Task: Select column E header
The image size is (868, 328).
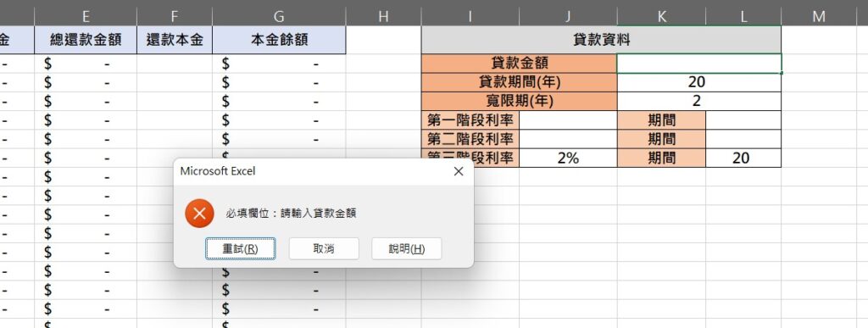Action: coord(86,17)
